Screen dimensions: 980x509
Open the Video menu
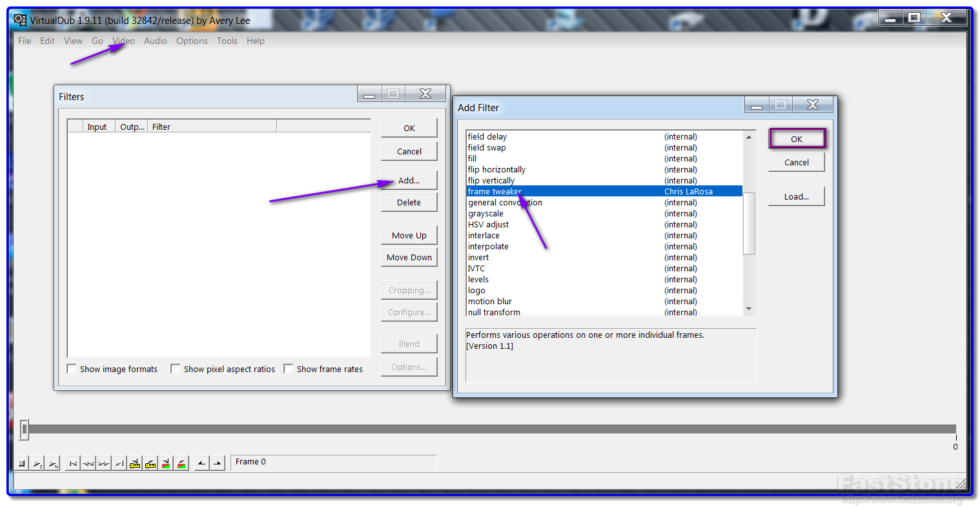tap(123, 41)
